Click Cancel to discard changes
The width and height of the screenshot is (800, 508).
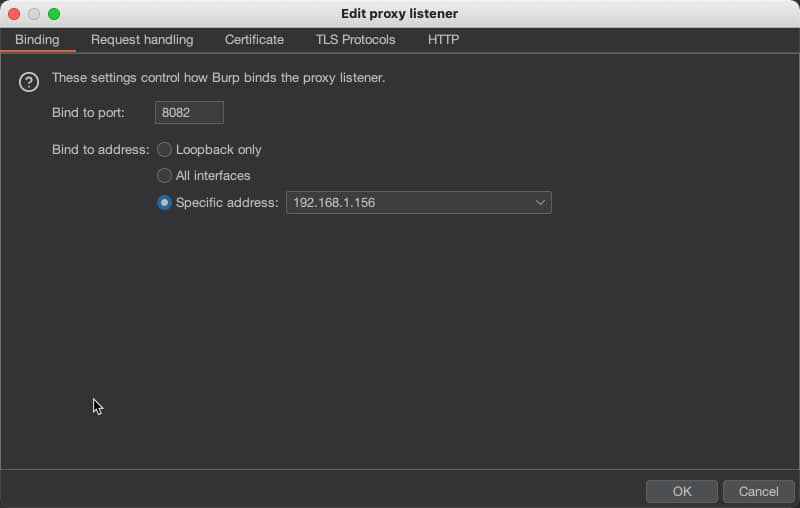pyautogui.click(x=758, y=491)
